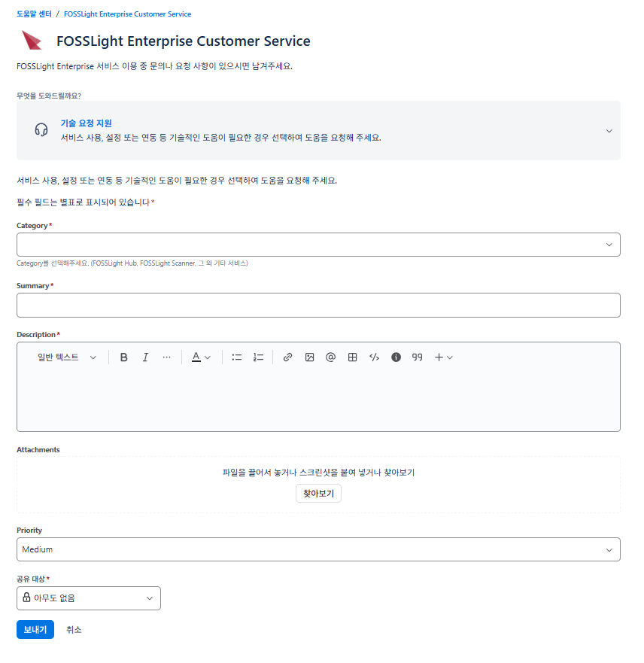
Task: Open the Priority dropdown showing Medium
Action: 318,549
